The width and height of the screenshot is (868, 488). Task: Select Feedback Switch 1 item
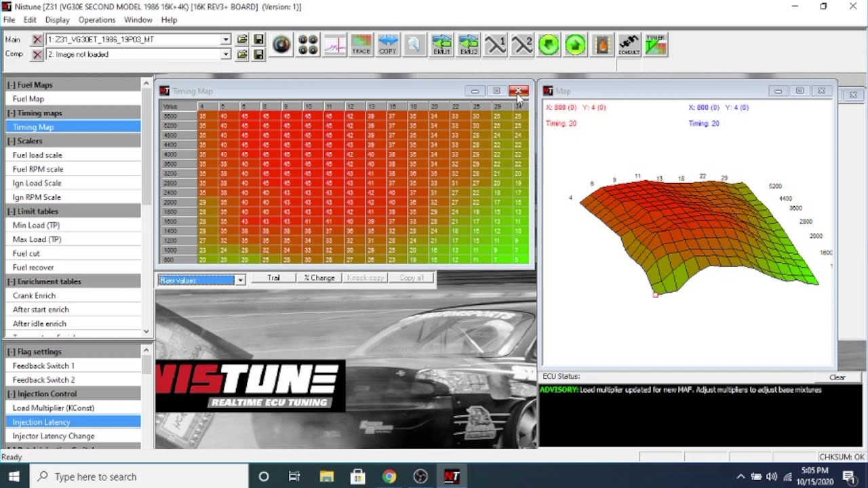click(x=73, y=366)
